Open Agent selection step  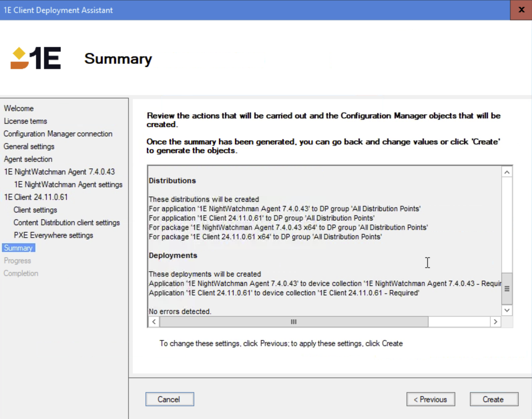[28, 159]
